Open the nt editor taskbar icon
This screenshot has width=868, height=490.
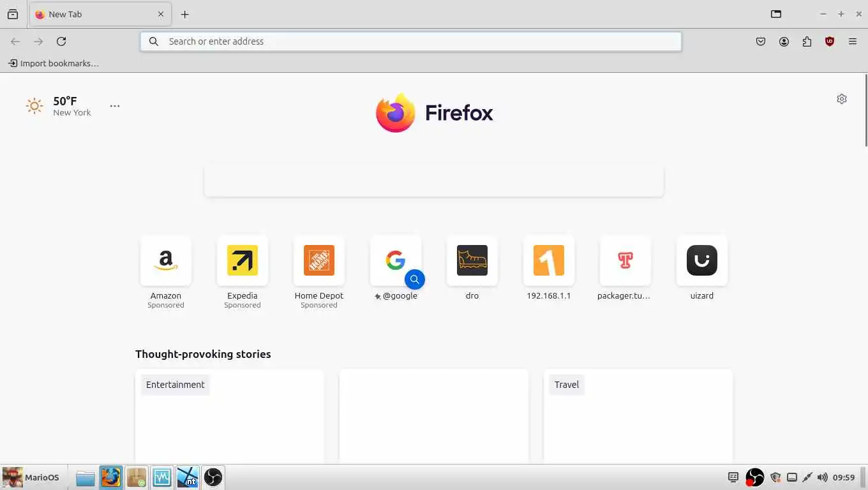[x=188, y=477]
